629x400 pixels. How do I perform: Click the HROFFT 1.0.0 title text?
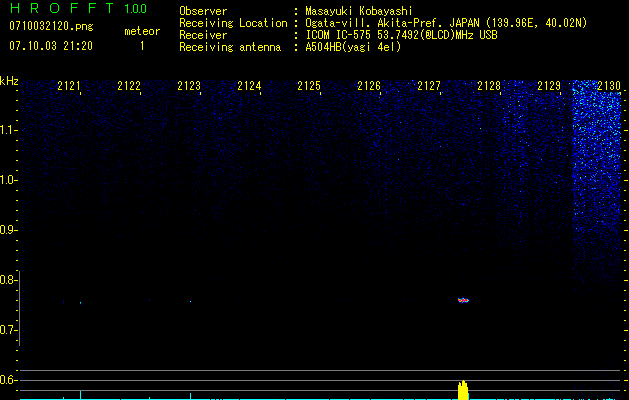[x=78, y=8]
